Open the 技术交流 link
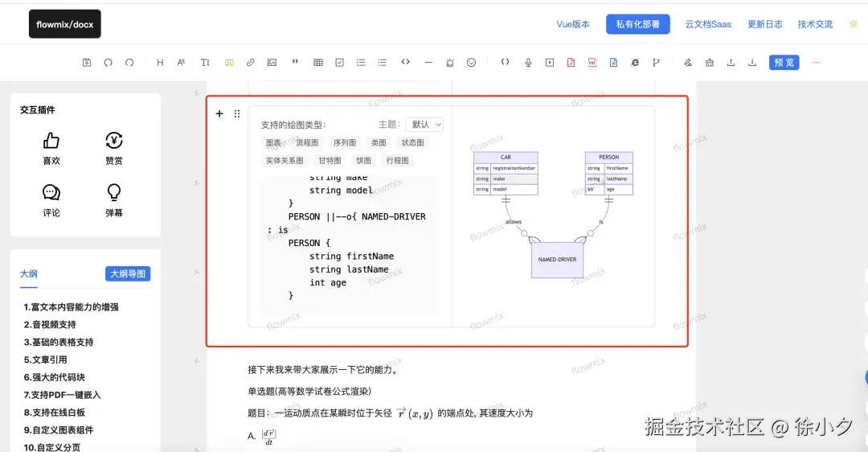Viewport: 868px width, 452px height. click(815, 24)
